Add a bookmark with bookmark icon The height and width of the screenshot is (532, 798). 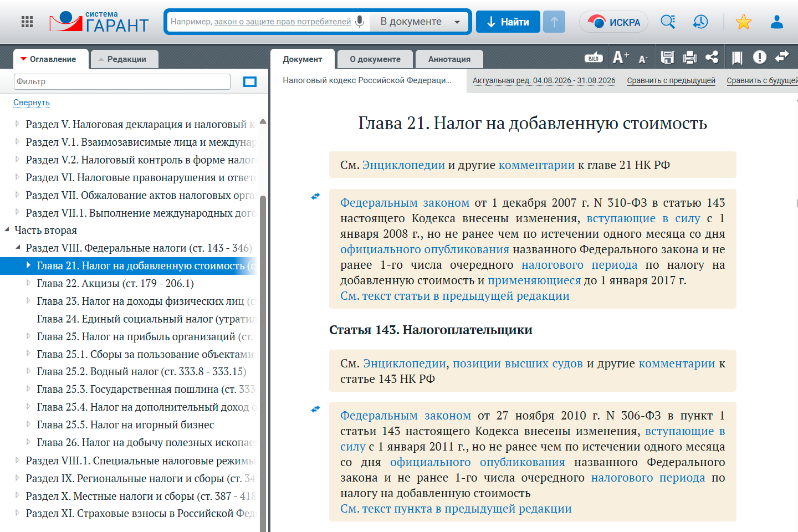(737, 58)
